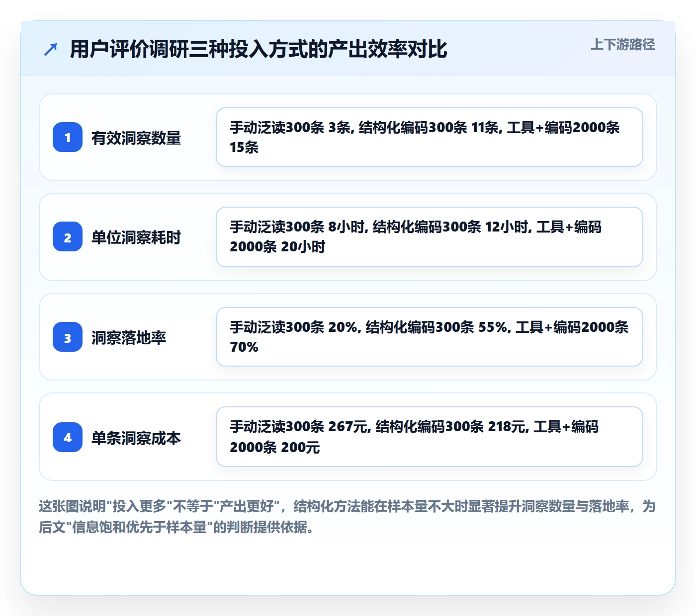Click the number 3 badge next to 洞察落地率
Viewport: 696px width, 616px height.
68,337
